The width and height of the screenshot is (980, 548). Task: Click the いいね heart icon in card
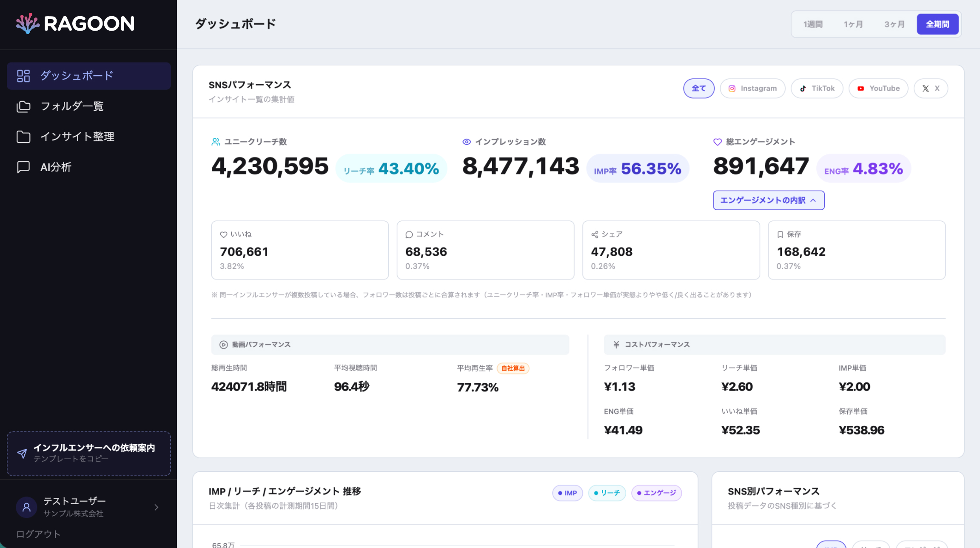pos(223,234)
